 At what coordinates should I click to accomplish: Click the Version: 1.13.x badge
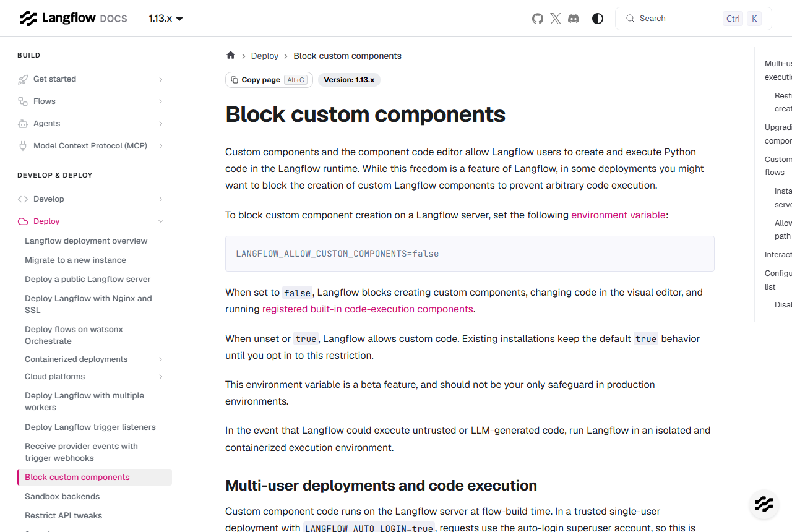pyautogui.click(x=349, y=80)
